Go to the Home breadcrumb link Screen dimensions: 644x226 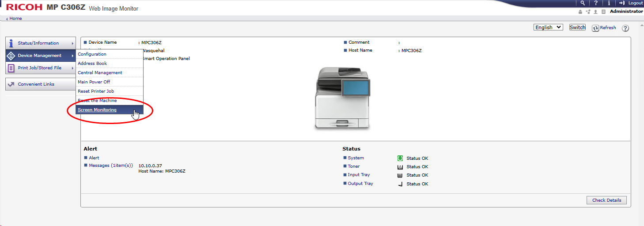pos(15,19)
